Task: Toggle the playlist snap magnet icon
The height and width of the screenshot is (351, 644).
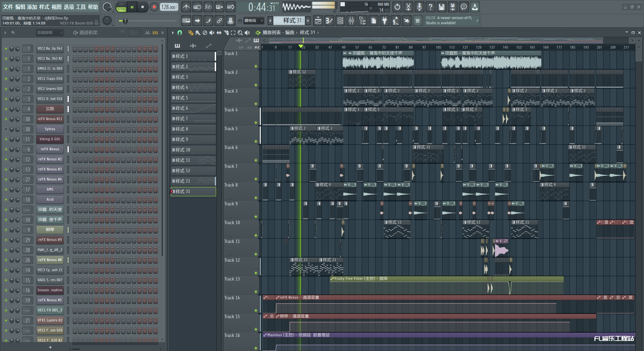Action: coord(180,33)
